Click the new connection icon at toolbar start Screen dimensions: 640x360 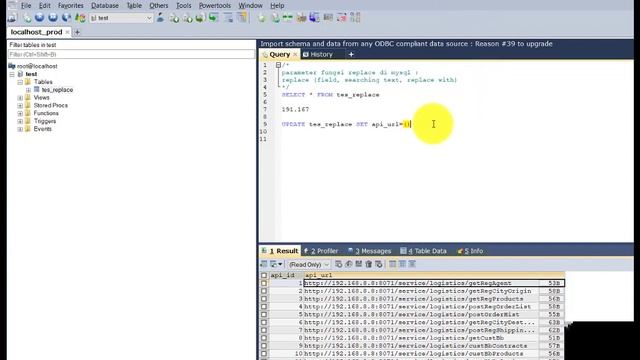tap(12, 18)
